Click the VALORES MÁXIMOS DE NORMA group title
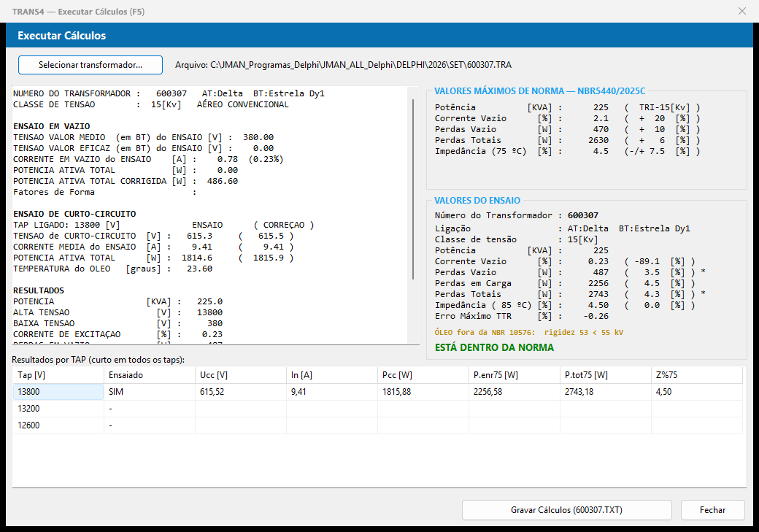Image resolution: width=759 pixels, height=532 pixels. tap(540, 91)
